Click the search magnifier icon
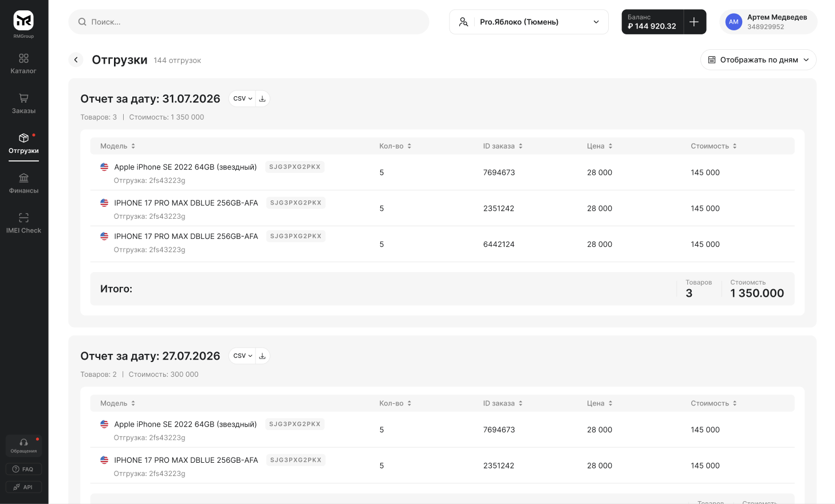Image resolution: width=835 pixels, height=504 pixels. [x=82, y=22]
